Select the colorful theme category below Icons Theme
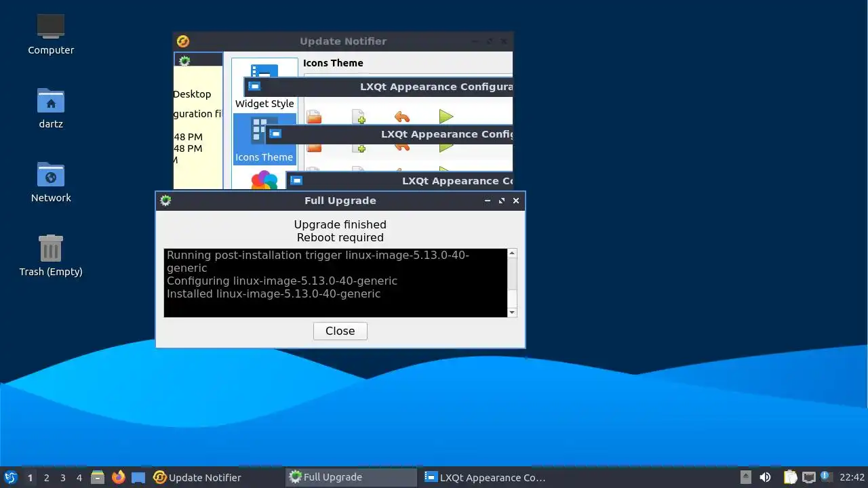The width and height of the screenshot is (868, 488). coord(264,181)
